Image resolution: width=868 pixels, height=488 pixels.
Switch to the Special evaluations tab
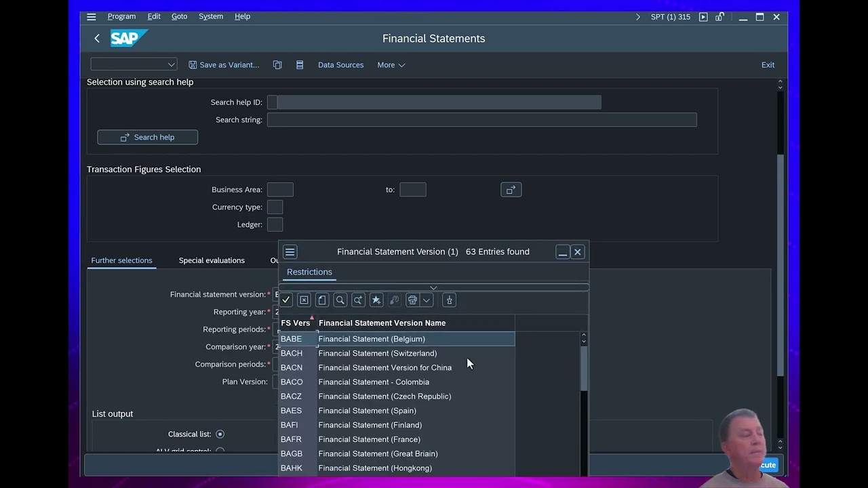pyautogui.click(x=212, y=260)
